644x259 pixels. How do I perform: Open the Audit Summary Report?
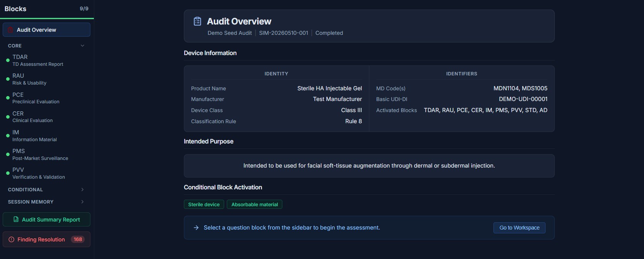click(x=46, y=220)
